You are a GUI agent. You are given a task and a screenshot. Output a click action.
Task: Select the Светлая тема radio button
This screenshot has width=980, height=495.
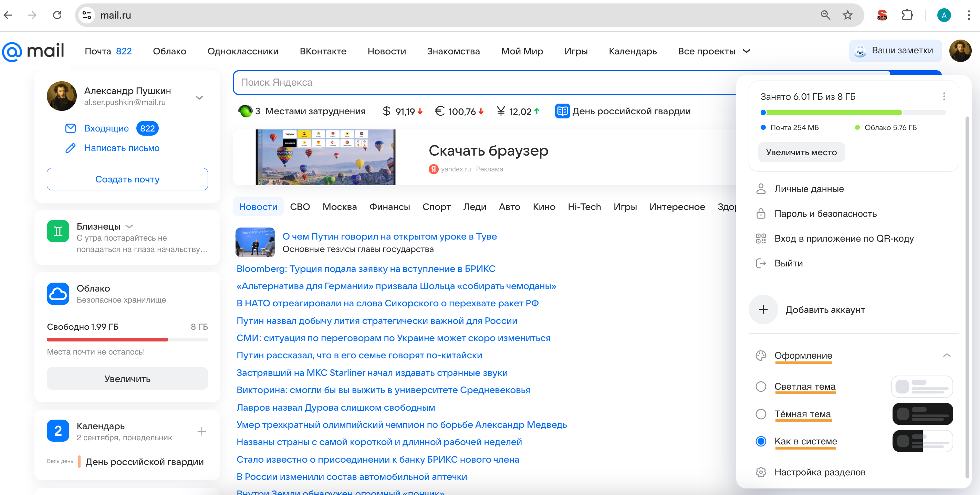(761, 387)
